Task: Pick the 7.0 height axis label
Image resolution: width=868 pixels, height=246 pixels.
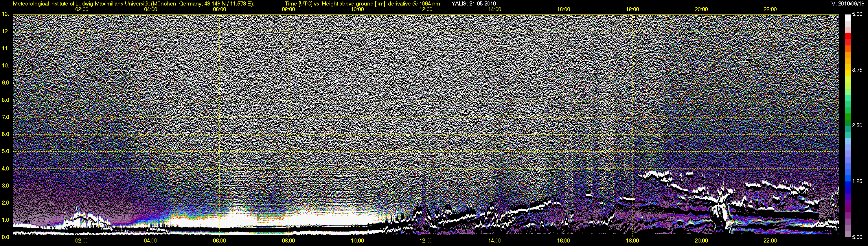Action: coord(5,117)
